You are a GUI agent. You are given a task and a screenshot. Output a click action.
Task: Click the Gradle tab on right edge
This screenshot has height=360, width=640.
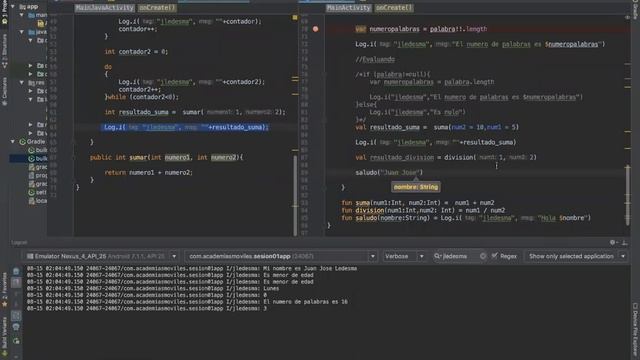pos(635,10)
